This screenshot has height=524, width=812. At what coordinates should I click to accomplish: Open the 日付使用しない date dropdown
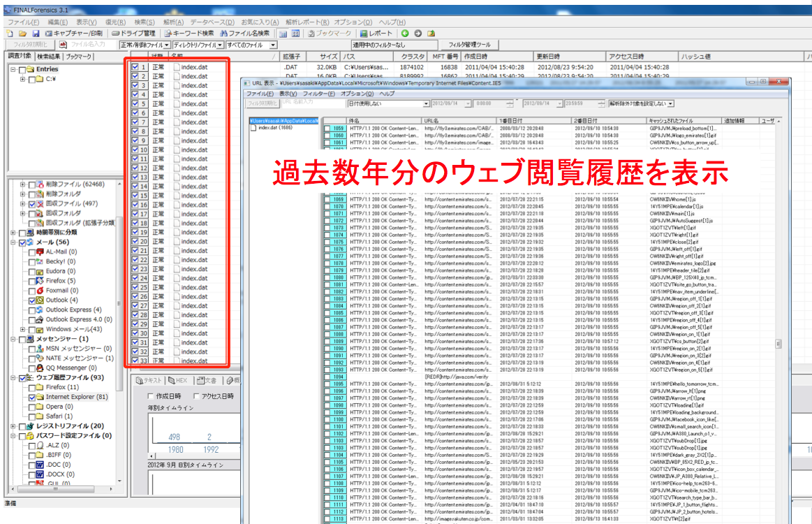(x=426, y=104)
